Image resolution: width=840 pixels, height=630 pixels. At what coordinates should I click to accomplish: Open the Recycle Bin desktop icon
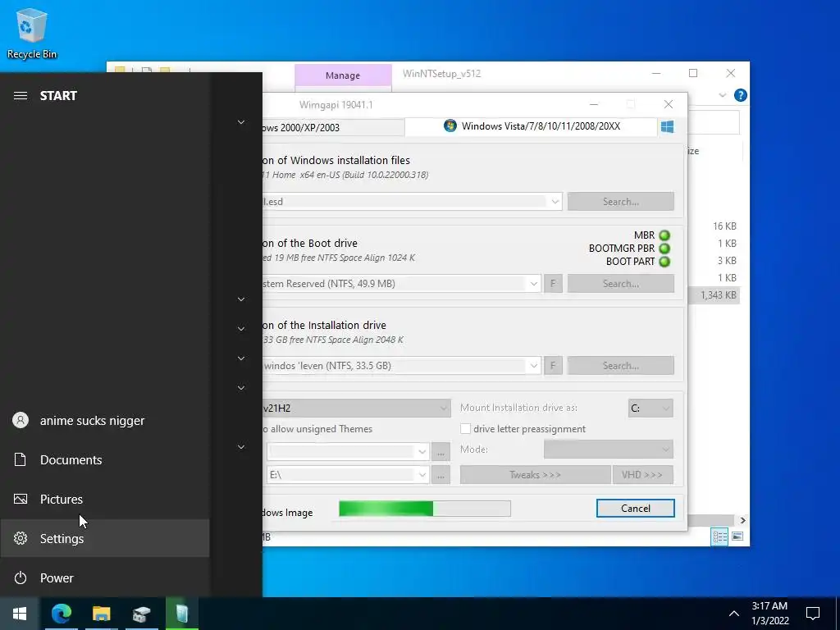pos(32,33)
